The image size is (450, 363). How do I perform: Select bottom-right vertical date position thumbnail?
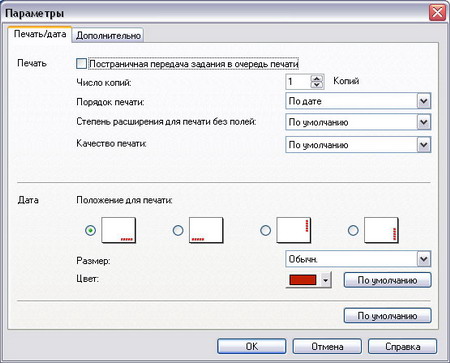(x=381, y=230)
